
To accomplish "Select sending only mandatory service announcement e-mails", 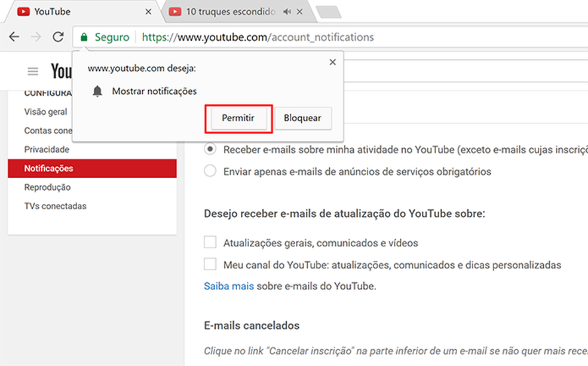I will [210, 171].
